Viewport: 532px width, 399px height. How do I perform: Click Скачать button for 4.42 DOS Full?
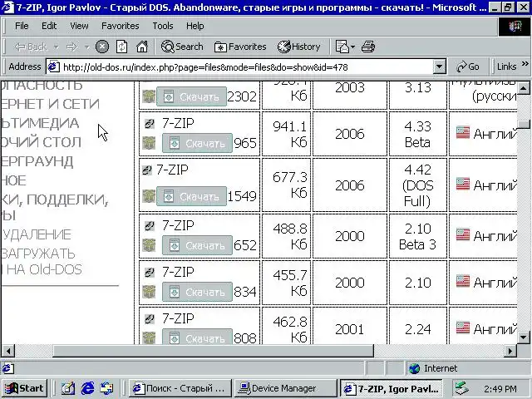(191, 196)
